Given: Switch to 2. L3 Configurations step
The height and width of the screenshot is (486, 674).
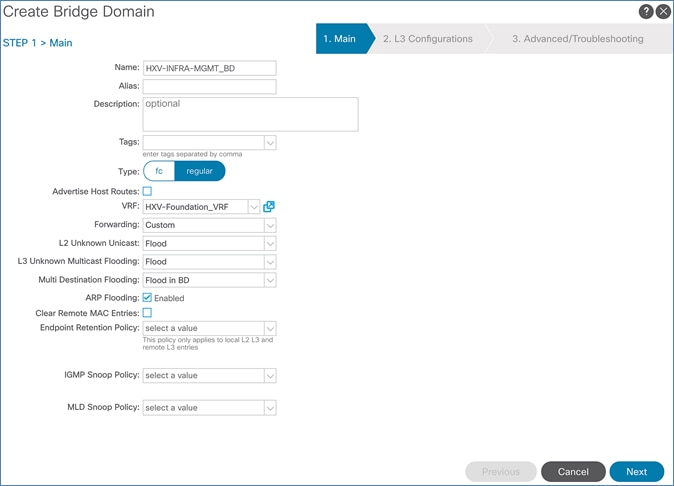Looking at the screenshot, I should 428,39.
